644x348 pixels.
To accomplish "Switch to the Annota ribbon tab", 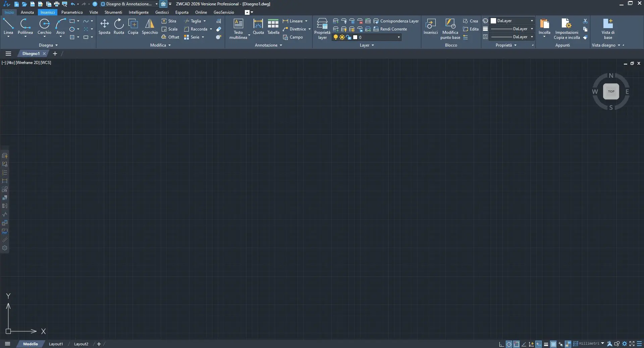I will pos(27,12).
